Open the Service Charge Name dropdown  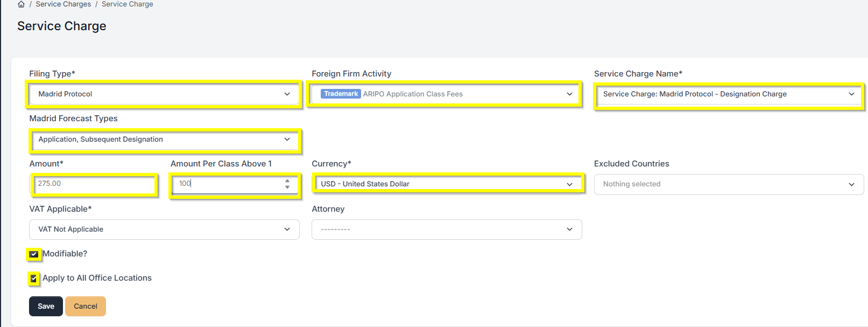point(729,94)
